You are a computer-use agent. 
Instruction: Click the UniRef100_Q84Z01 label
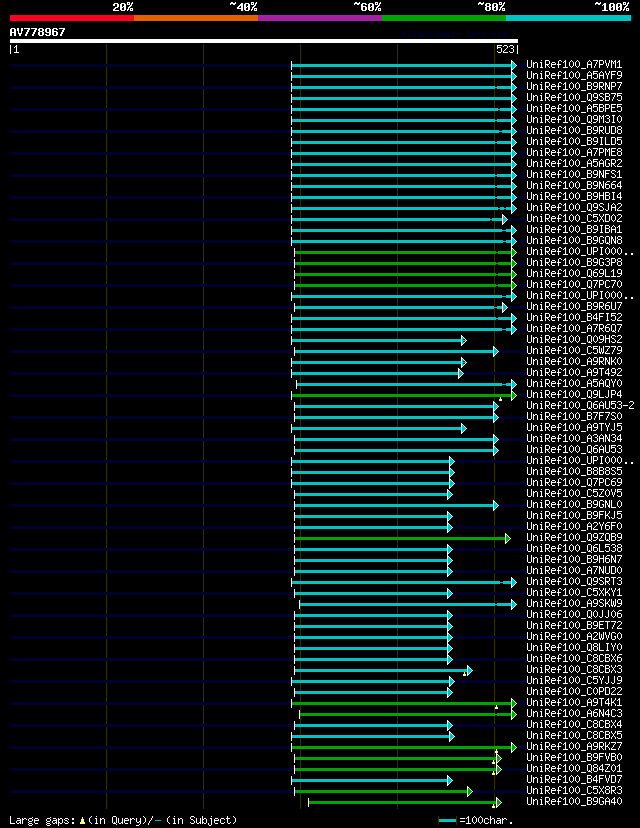[x=574, y=768]
